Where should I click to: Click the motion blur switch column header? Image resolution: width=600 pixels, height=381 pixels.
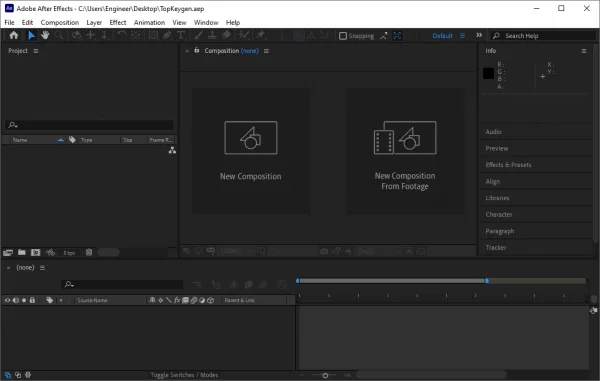tap(194, 300)
